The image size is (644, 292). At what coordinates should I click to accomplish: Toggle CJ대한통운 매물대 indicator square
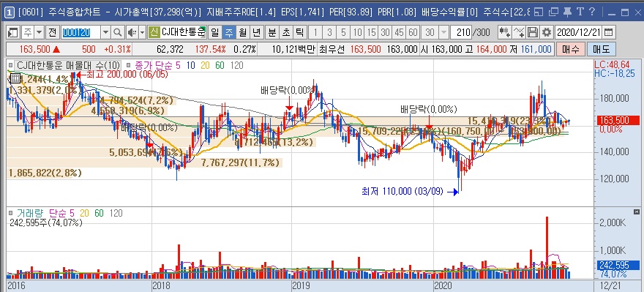pyautogui.click(x=10, y=65)
